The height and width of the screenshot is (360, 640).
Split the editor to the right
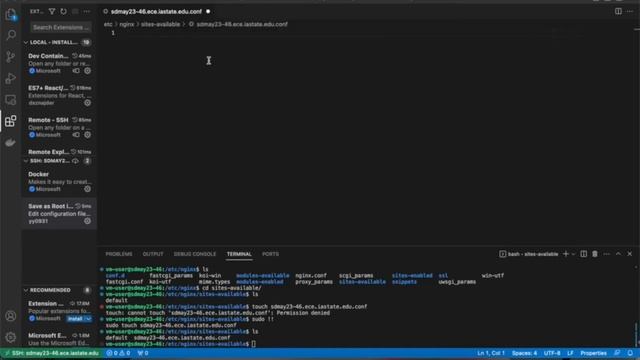618,11
